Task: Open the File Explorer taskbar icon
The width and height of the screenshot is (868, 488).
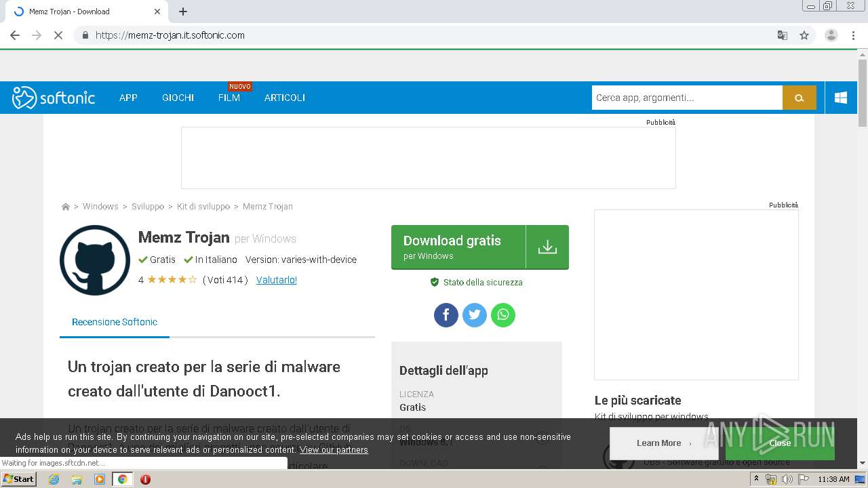Action: click(x=77, y=479)
